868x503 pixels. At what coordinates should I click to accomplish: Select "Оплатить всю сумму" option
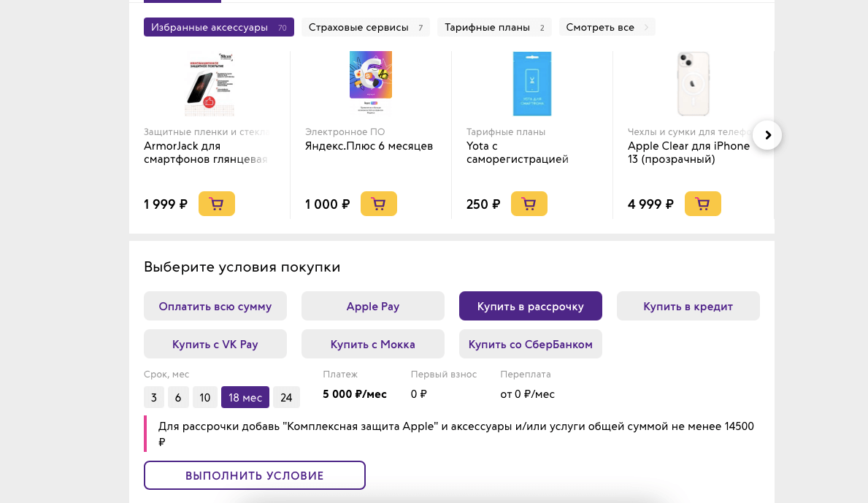(x=215, y=306)
